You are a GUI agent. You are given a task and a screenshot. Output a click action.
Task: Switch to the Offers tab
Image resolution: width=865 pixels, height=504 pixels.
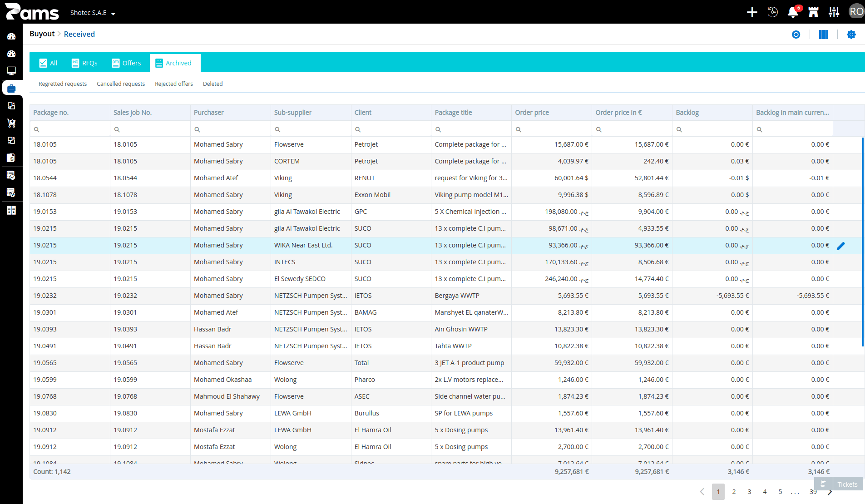(x=126, y=63)
